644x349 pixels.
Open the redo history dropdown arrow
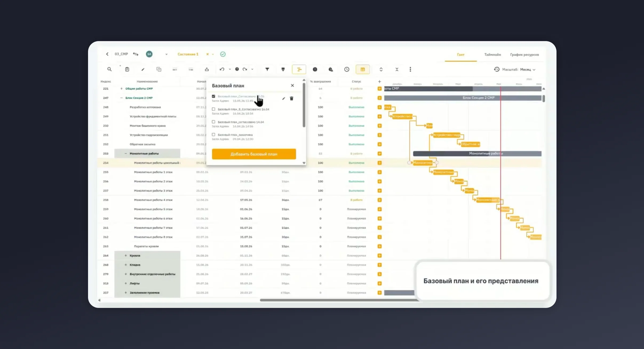click(x=252, y=69)
